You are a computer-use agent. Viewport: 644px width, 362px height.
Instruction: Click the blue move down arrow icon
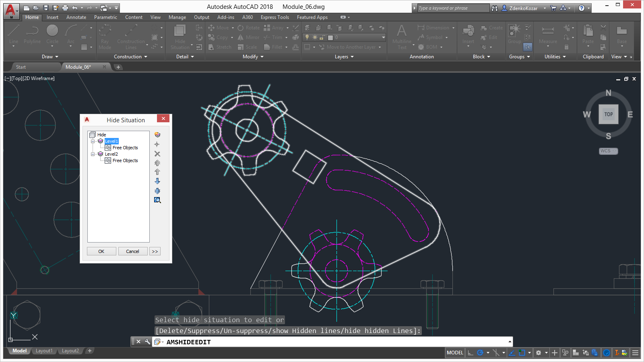tap(157, 181)
